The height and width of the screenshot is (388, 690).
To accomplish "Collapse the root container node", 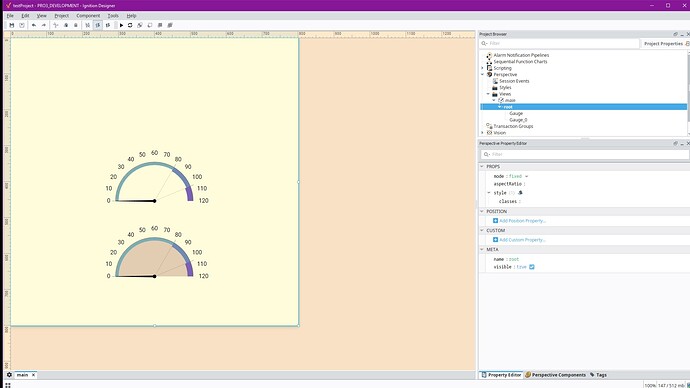I will [499, 107].
